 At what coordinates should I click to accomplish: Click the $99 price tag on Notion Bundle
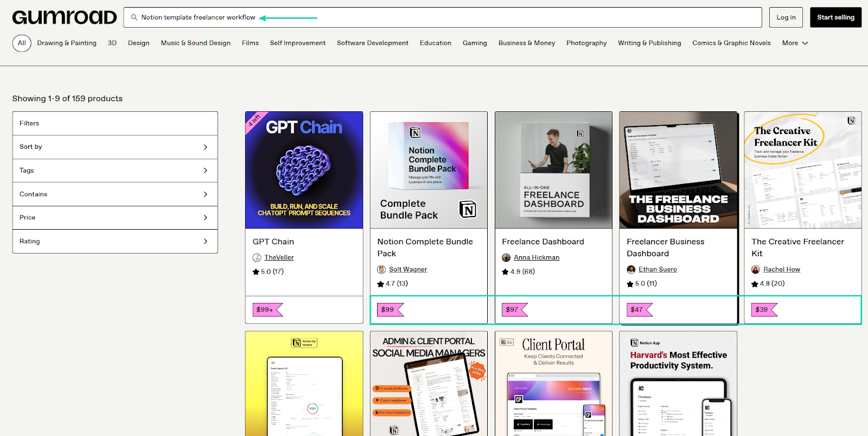[x=390, y=309]
